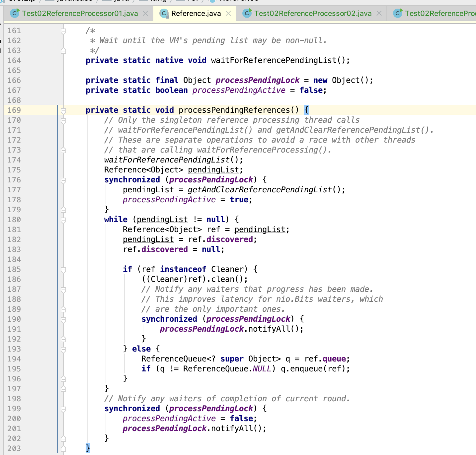476x455 pixels.
Task: Collapse the while loop fold at line 180
Action: coord(62,219)
